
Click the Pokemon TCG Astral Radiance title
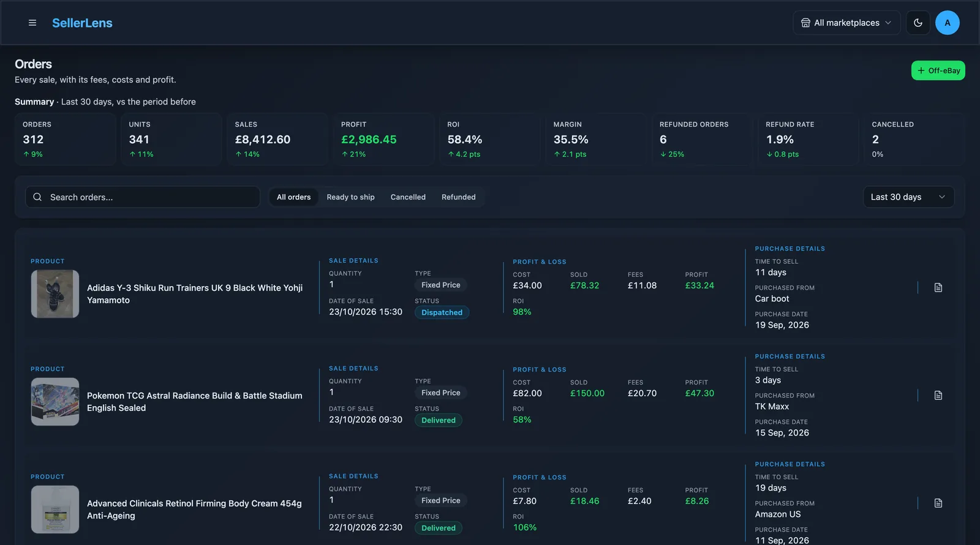click(195, 402)
